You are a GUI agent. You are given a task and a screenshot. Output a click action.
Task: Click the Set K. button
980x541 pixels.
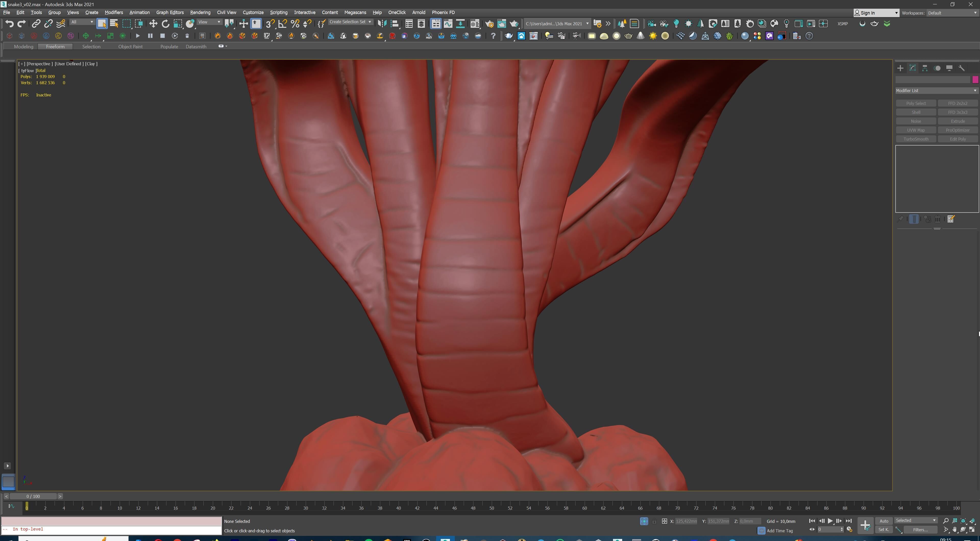[x=884, y=530]
